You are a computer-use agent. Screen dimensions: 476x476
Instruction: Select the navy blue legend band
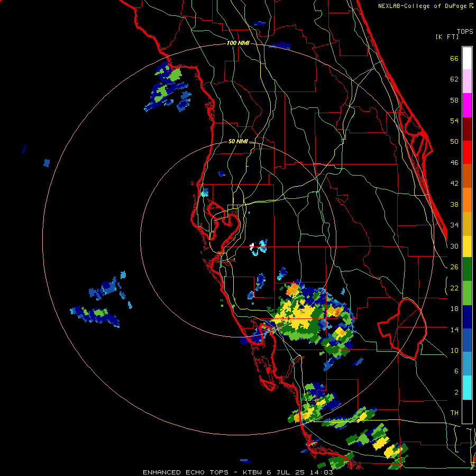467,317
